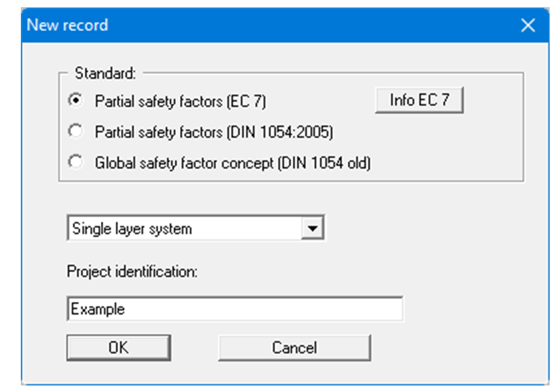
Task: Click the 'Standard:' group box heading
Action: pos(105,73)
